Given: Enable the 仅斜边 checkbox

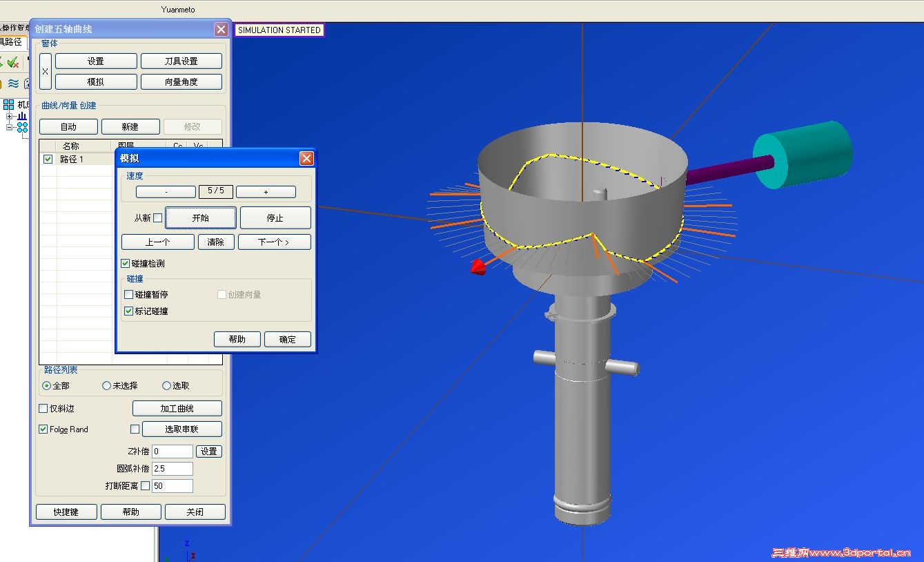Looking at the screenshot, I should pos(43,409).
